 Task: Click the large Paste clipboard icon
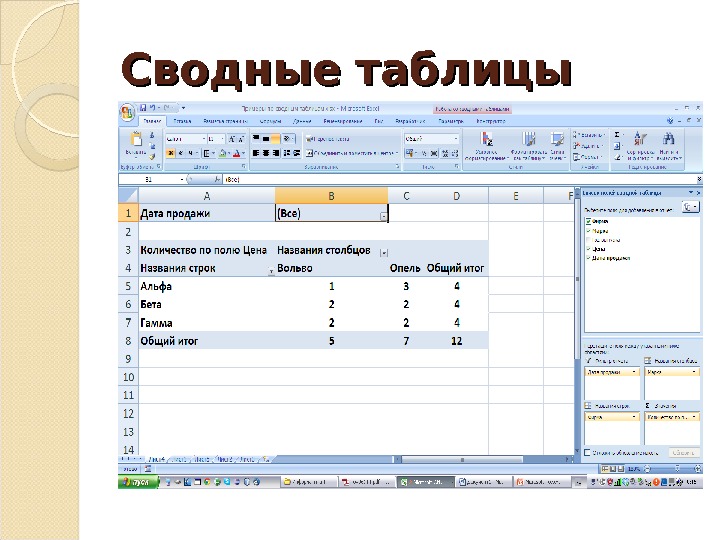point(136,139)
